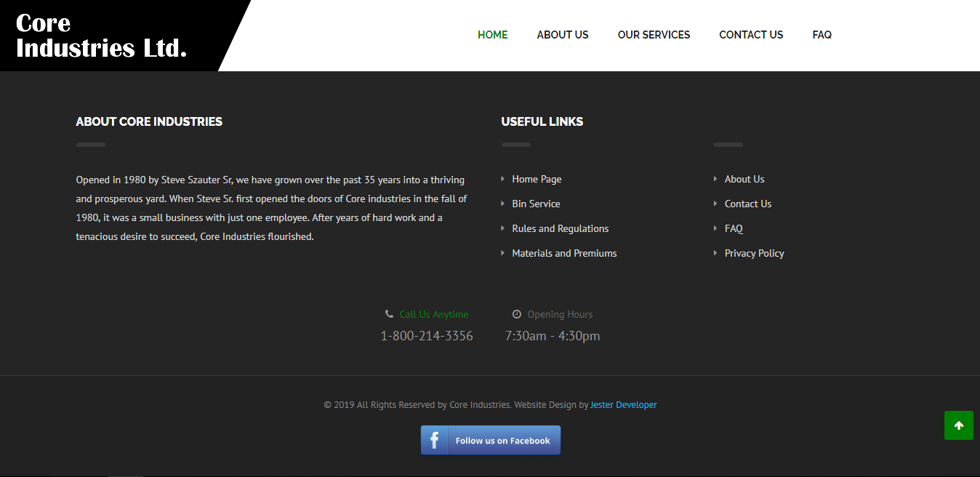The image size is (980, 477).
Task: Open Materials and Premiums link
Action: coord(564,253)
